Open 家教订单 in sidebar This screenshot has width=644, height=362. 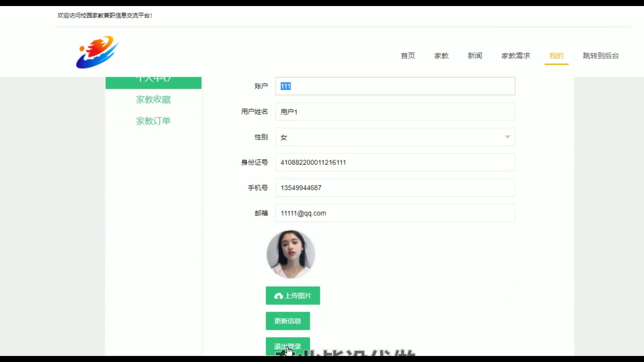click(x=153, y=121)
